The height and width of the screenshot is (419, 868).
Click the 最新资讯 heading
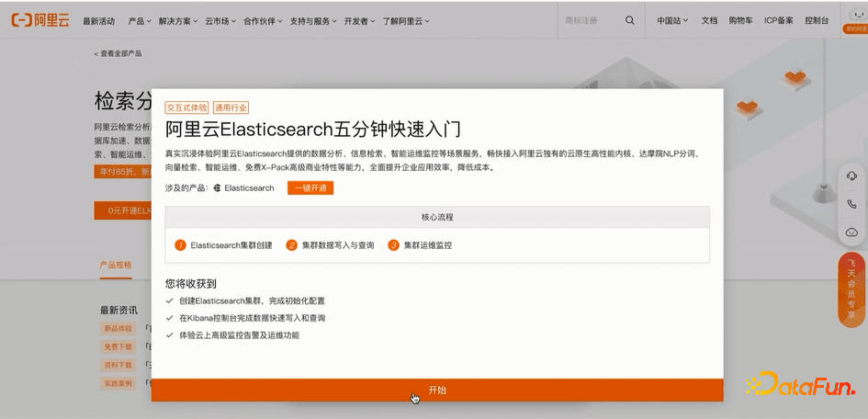pos(118,310)
